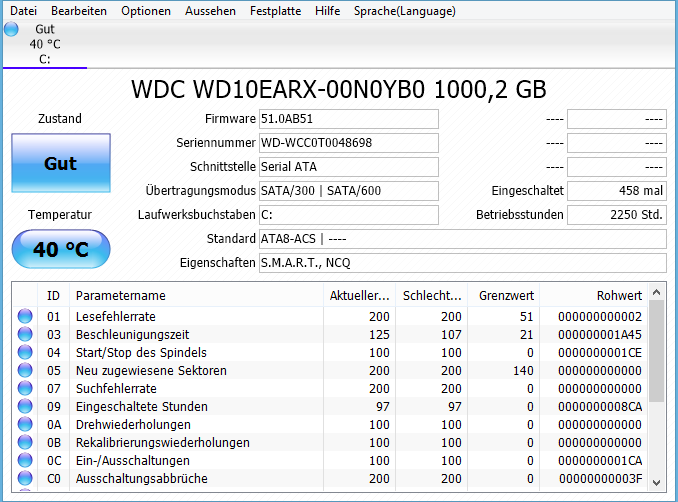Click the Eingeschaltet value 458 mal
This screenshot has width=678, height=502.
click(617, 191)
